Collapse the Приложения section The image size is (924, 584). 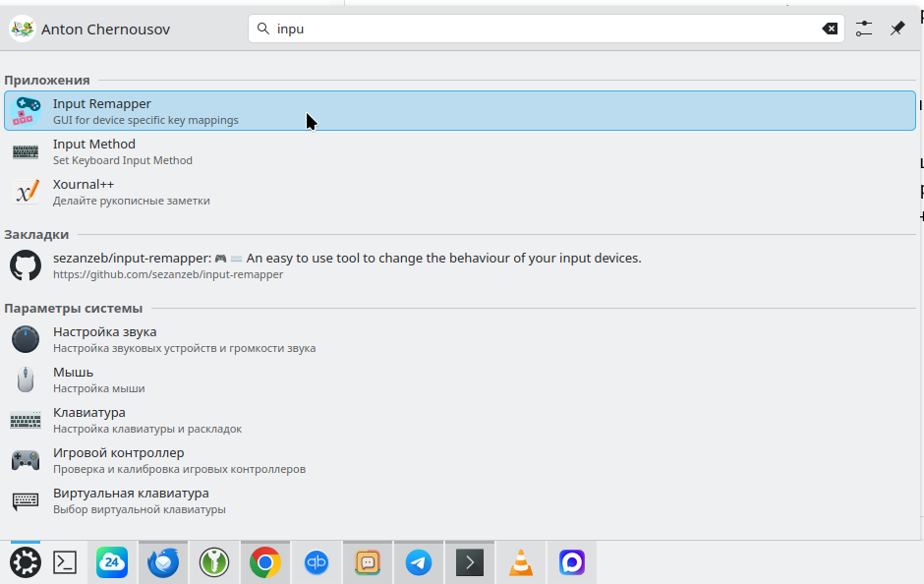click(x=46, y=80)
